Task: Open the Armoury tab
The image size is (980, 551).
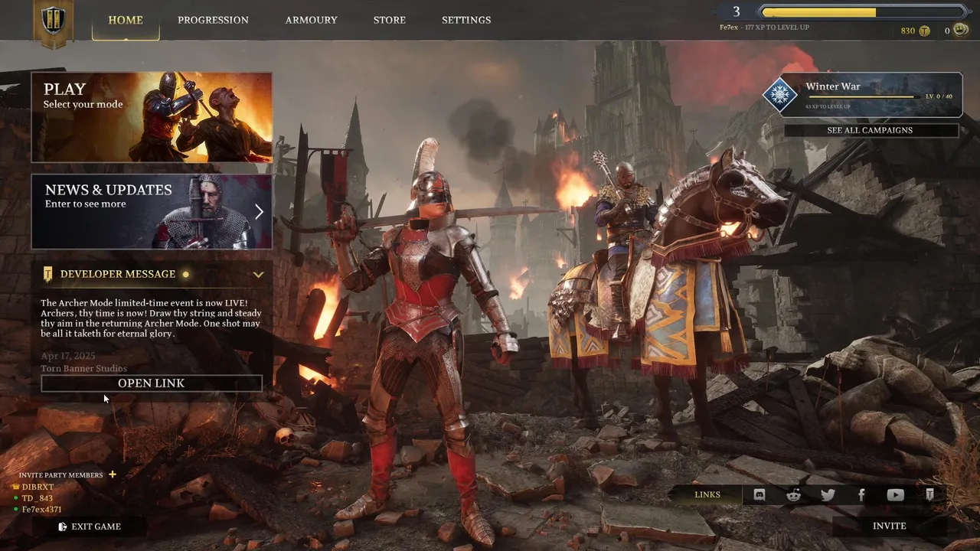Action: pos(311,20)
